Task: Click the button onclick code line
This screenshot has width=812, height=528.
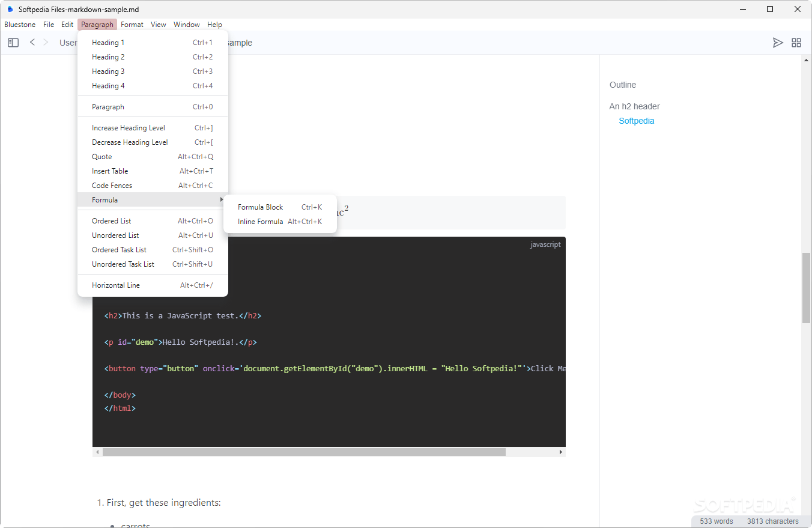Action: pyautogui.click(x=335, y=368)
